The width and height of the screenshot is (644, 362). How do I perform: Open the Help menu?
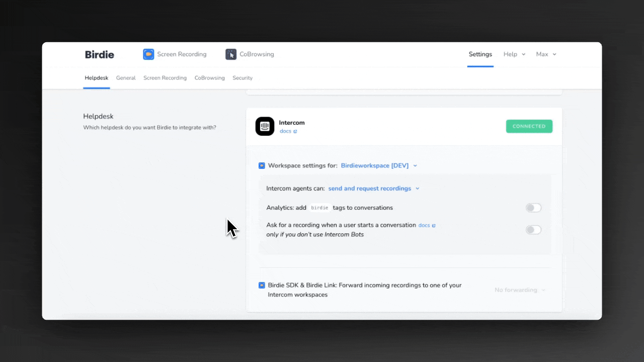(x=514, y=54)
